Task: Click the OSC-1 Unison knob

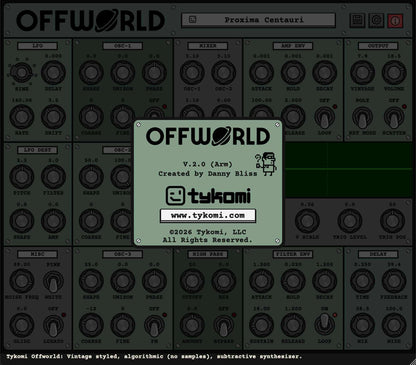Action: click(122, 73)
